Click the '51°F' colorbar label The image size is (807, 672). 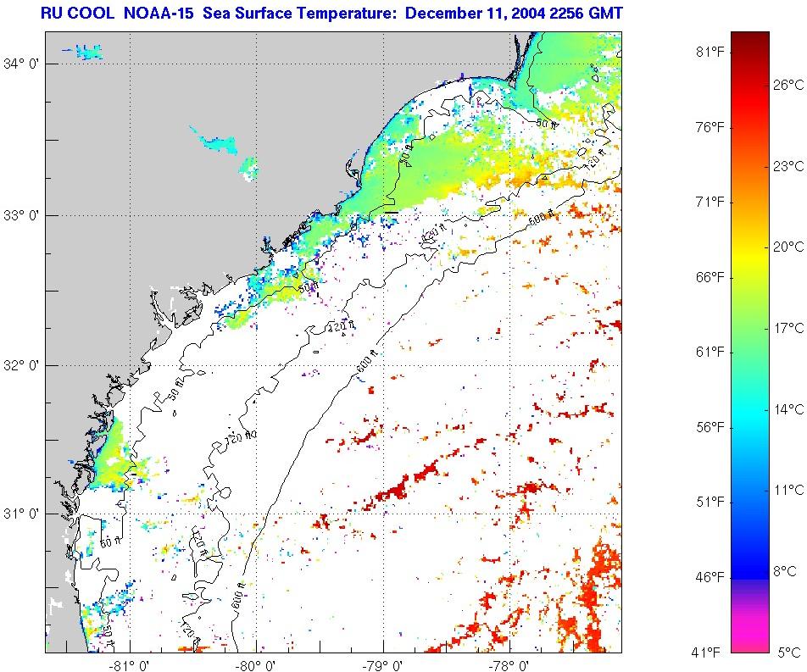(710, 503)
